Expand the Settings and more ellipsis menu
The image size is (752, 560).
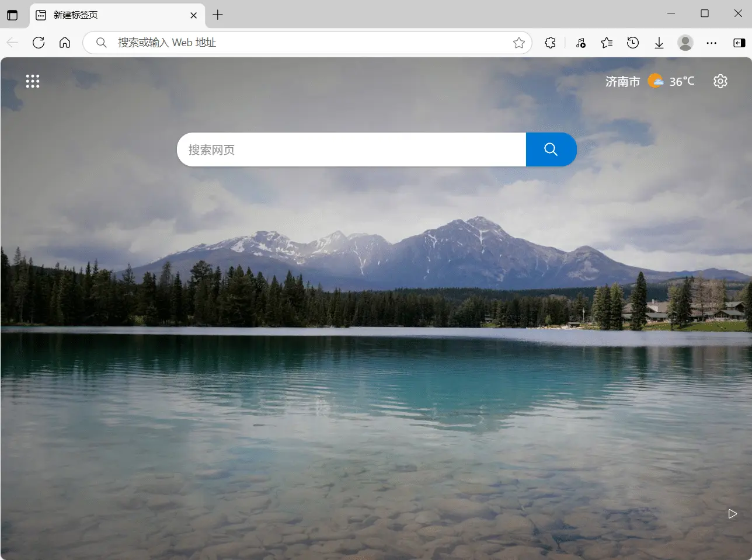(x=711, y=43)
